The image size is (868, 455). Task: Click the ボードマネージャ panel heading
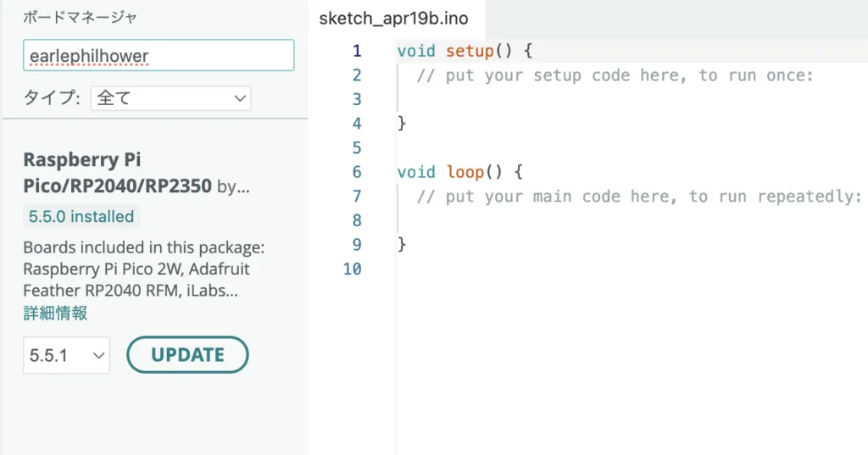(x=80, y=18)
